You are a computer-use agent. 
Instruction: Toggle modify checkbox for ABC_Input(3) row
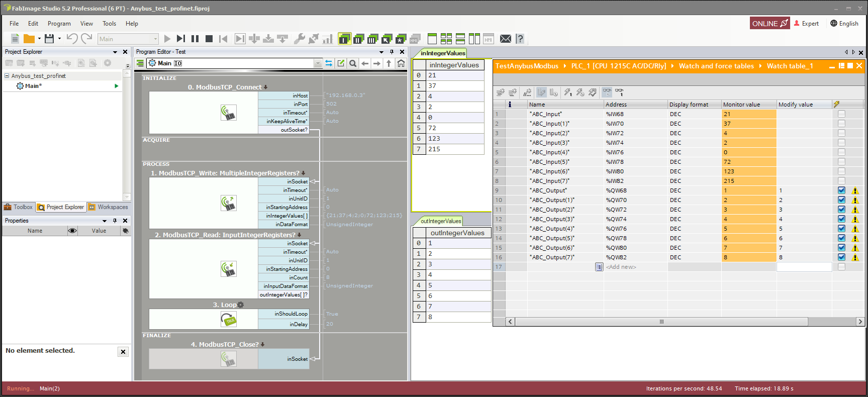tap(841, 143)
